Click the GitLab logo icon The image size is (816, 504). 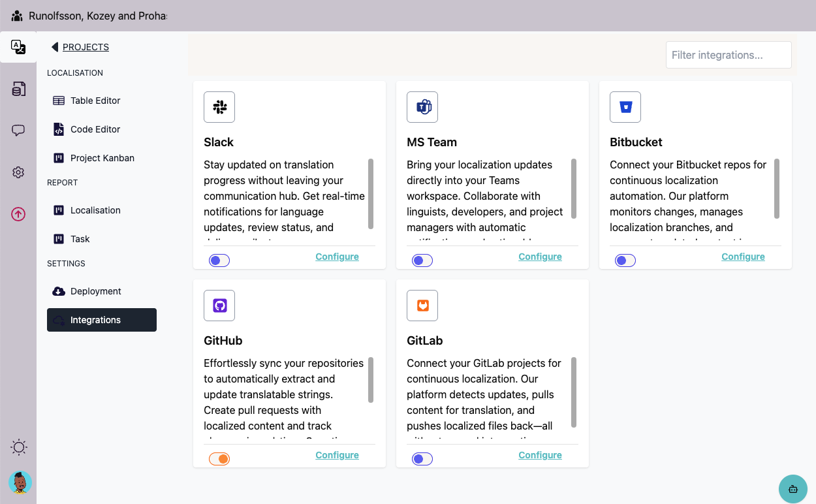point(422,306)
